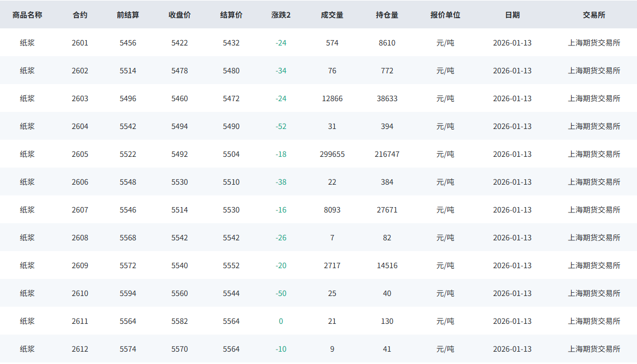Click the 结算价 header cell
Screen dimensions: 637x364
(231, 15)
